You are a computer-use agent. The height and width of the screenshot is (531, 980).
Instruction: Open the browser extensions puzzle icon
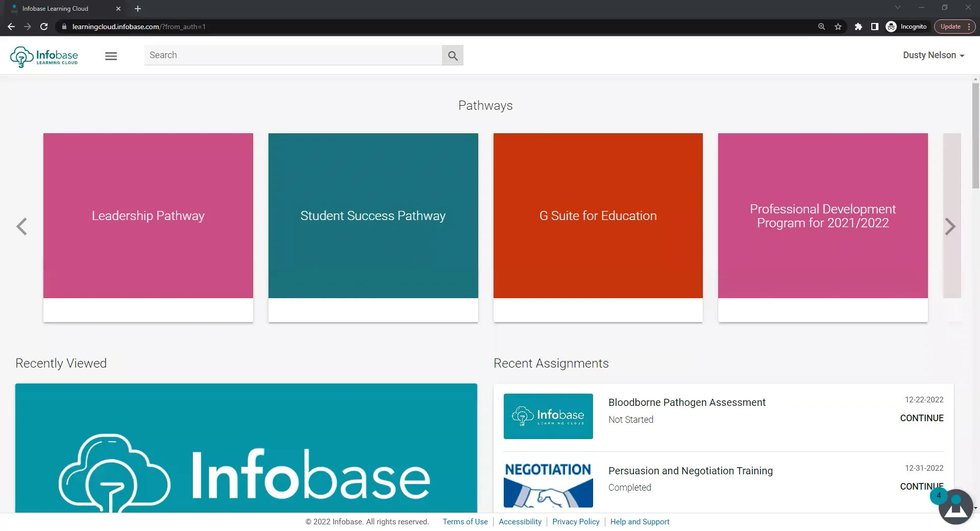point(858,27)
